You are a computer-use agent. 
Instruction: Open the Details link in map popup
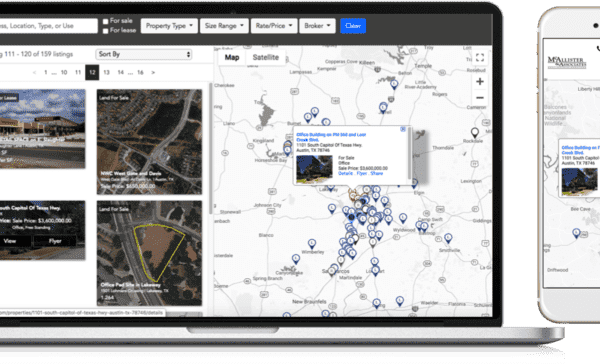[x=346, y=173]
